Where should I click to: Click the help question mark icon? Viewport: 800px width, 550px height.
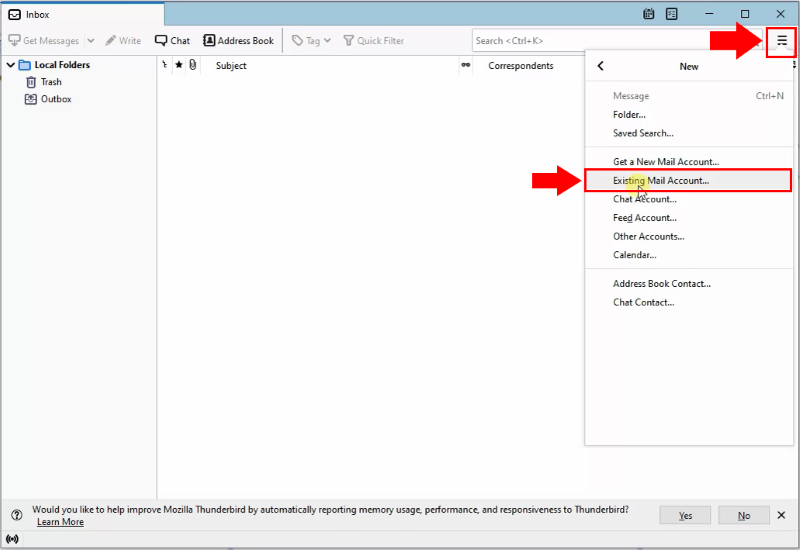point(17,515)
